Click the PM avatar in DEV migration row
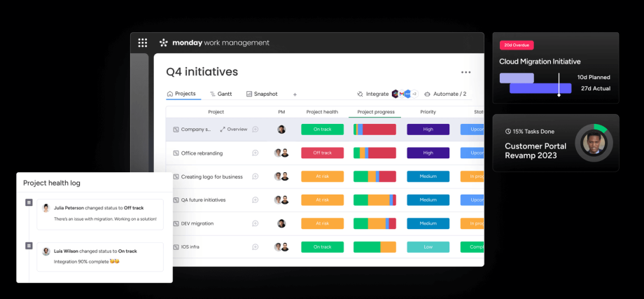Viewport: 644px width, 299px height. 281,224
